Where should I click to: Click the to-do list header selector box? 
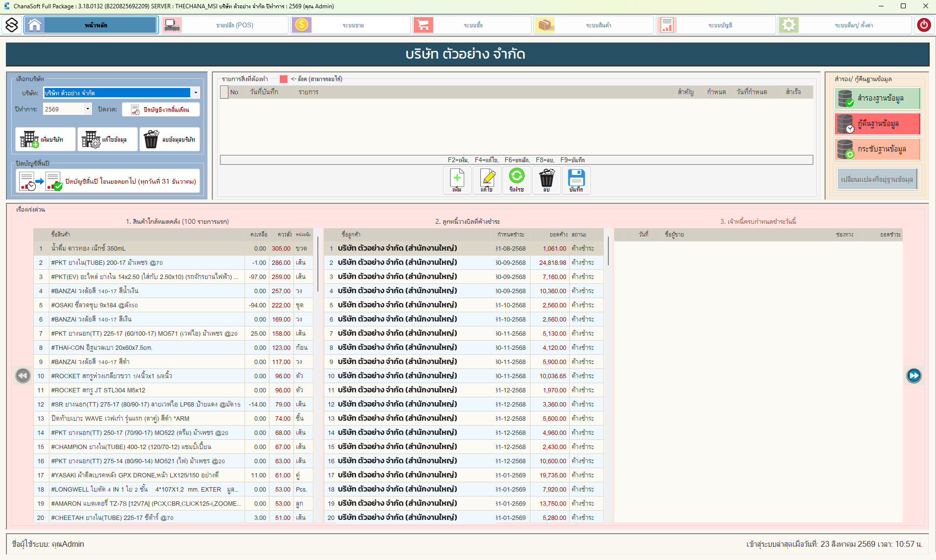click(224, 92)
